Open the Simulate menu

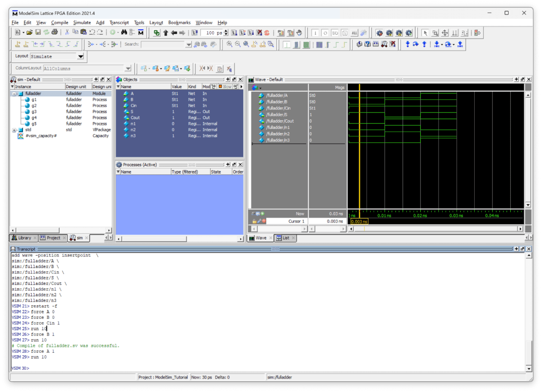point(82,23)
